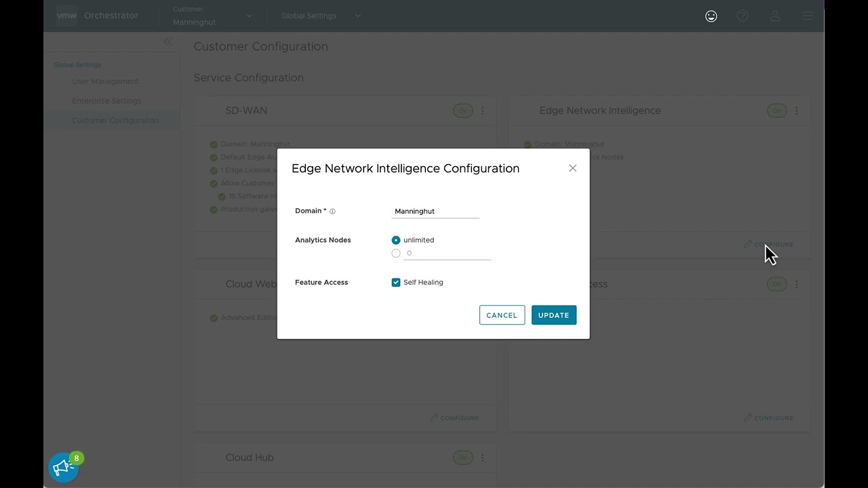
Task: Choose the custom Analytics Nodes number radio
Action: point(395,253)
